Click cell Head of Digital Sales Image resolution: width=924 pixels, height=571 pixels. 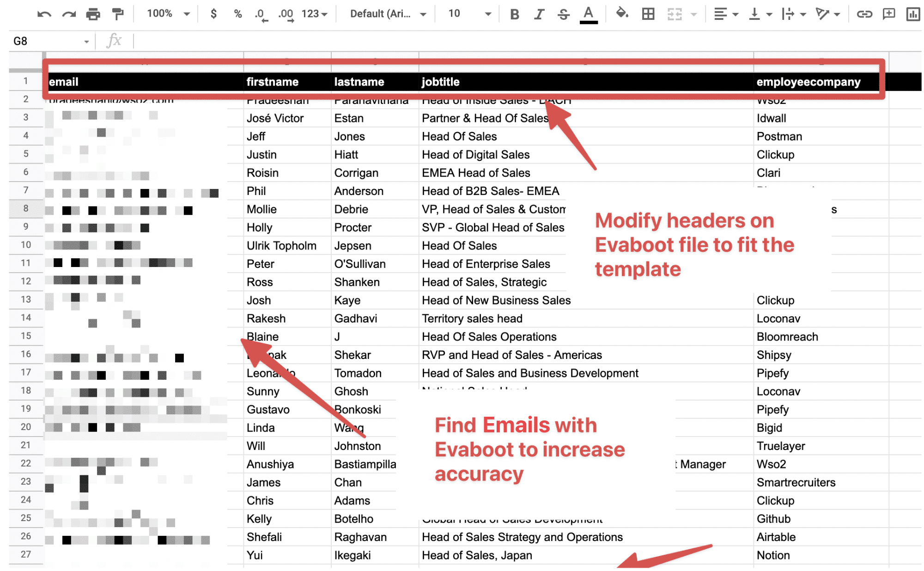(586, 155)
